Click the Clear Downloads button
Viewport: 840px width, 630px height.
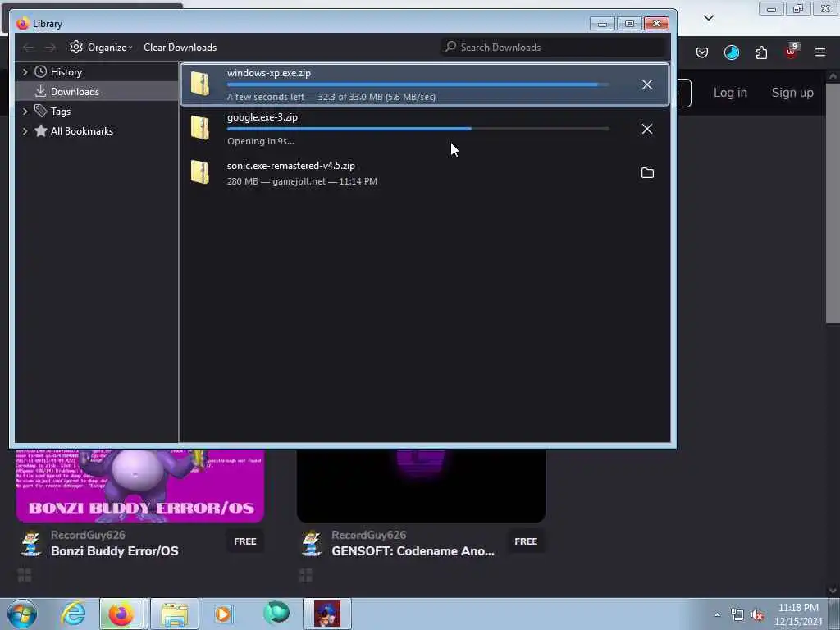click(180, 47)
